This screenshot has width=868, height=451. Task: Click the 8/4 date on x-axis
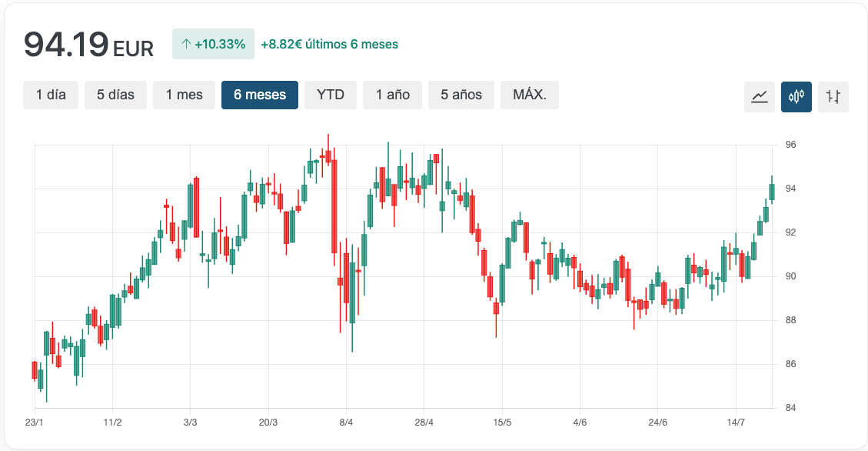[x=346, y=423]
